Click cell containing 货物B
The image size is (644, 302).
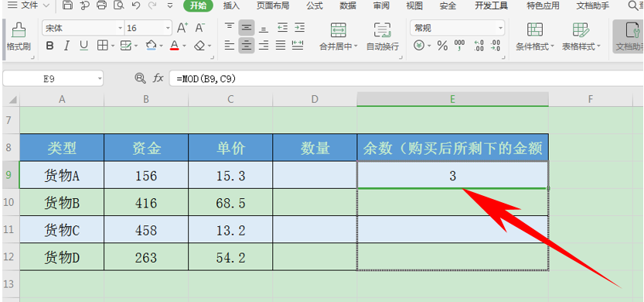tap(62, 202)
